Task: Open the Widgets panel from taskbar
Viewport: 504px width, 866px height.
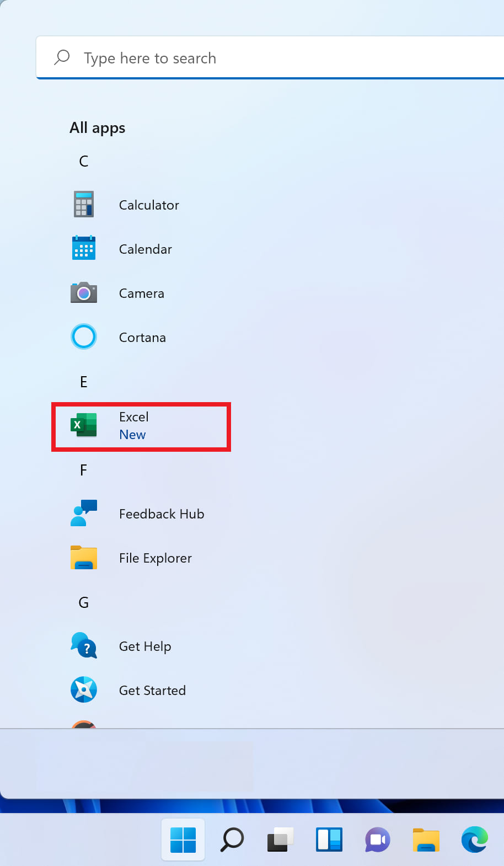Action: point(329,840)
